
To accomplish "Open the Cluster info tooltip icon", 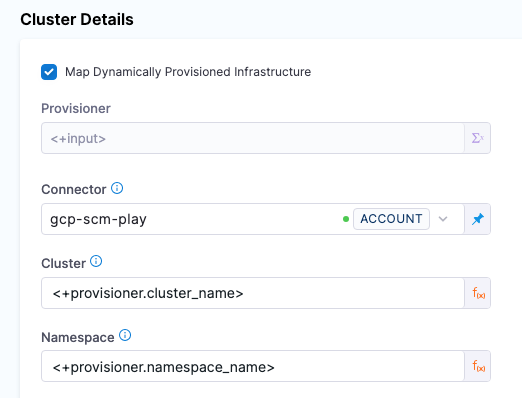I will [x=96, y=261].
